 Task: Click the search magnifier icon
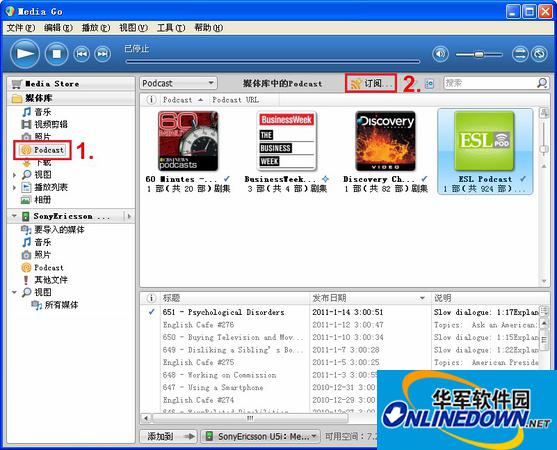click(x=542, y=83)
